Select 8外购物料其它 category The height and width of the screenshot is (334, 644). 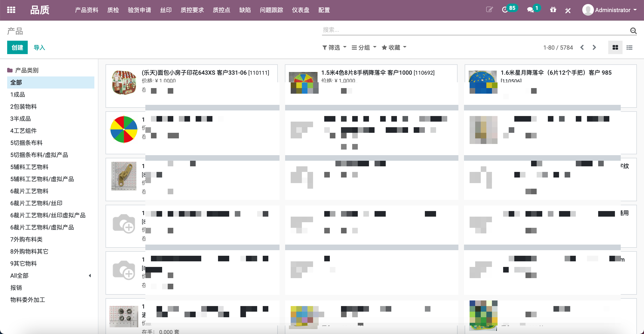coord(51,252)
